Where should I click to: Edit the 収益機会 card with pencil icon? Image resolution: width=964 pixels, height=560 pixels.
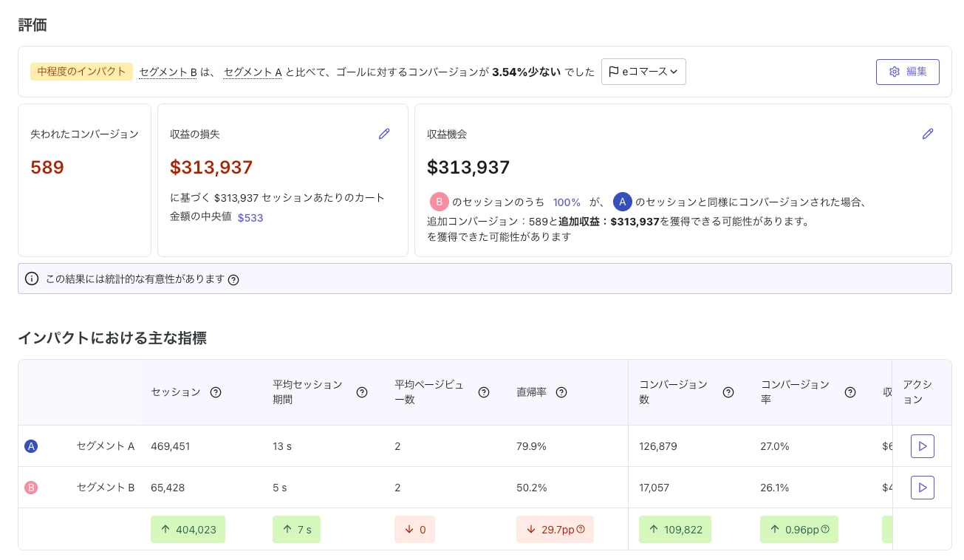pyautogui.click(x=928, y=134)
